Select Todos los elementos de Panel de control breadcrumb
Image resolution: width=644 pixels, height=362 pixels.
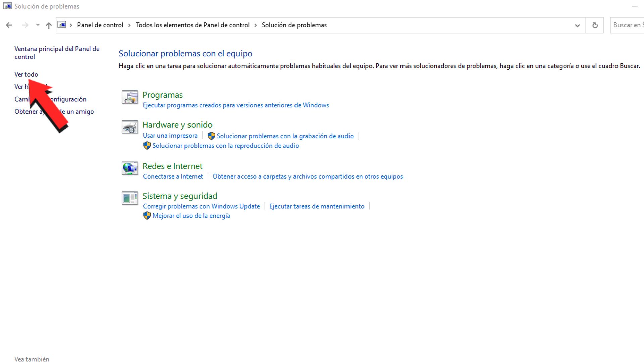coord(193,25)
